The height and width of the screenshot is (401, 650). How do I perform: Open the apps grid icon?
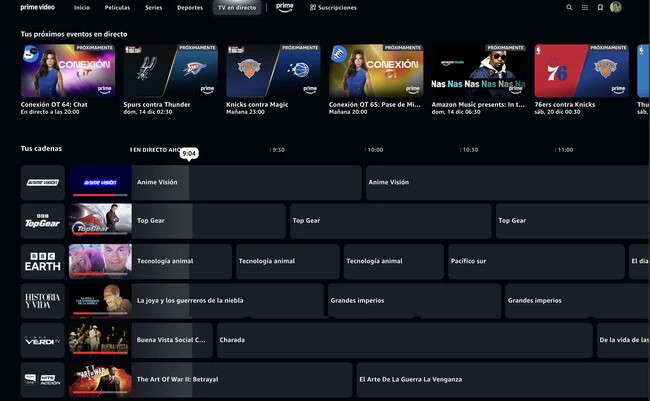tap(584, 7)
